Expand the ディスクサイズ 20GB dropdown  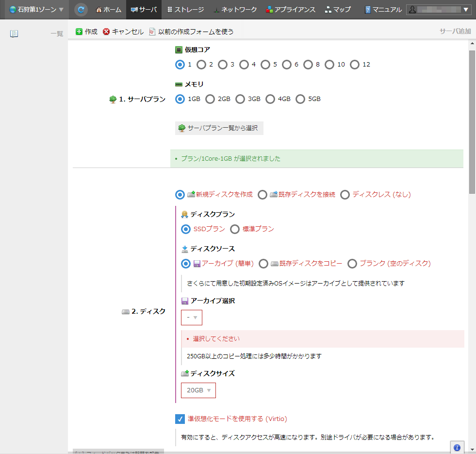click(198, 390)
